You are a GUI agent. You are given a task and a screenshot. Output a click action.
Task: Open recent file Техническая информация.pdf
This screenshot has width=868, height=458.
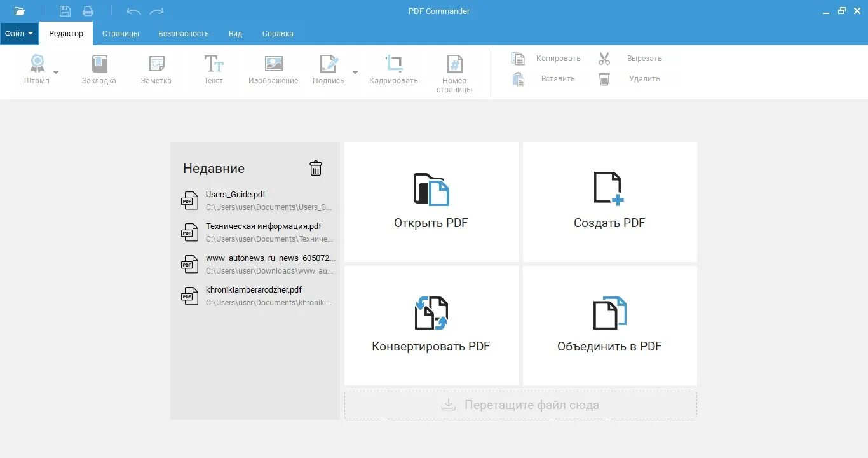point(257,232)
